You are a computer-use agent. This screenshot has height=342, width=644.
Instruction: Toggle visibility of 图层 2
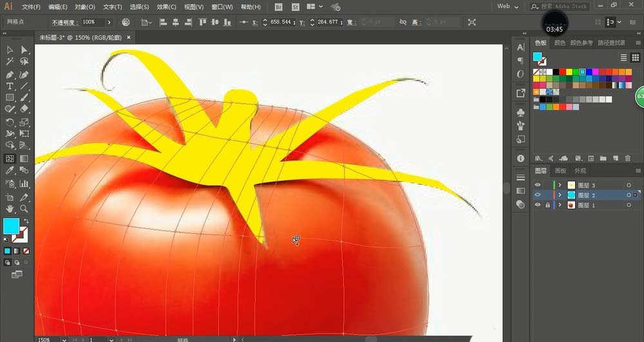537,195
